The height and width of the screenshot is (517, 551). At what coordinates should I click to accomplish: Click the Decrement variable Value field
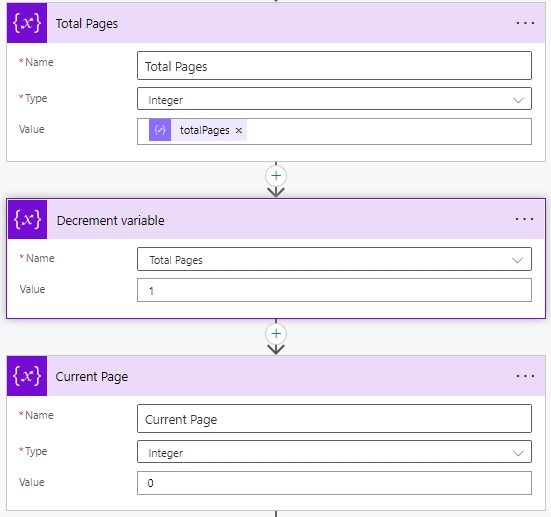tap(334, 290)
